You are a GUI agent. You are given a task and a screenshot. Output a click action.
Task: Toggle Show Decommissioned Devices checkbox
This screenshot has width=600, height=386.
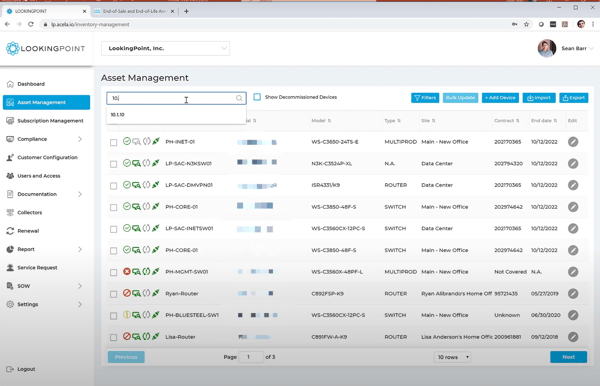pyautogui.click(x=257, y=97)
